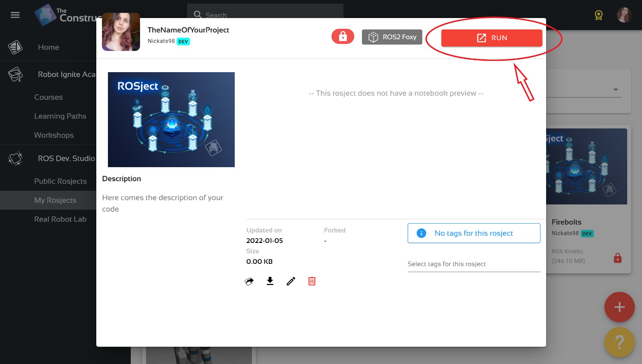The image size is (642, 364).
Task: Run the rosject with RUN button
Action: [492, 38]
